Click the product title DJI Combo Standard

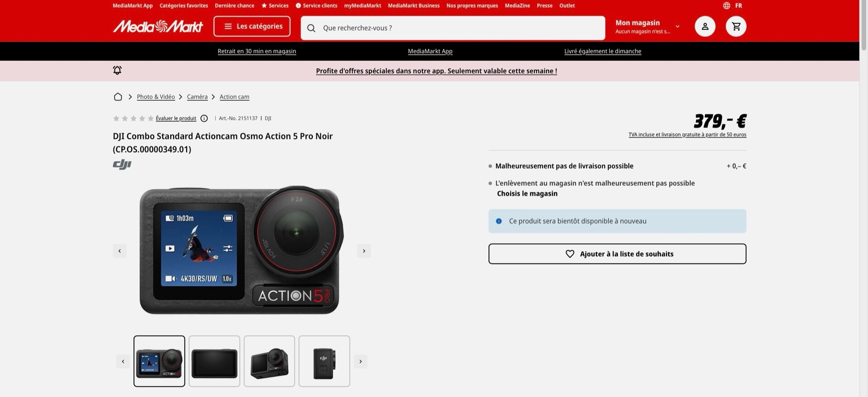tap(222, 142)
